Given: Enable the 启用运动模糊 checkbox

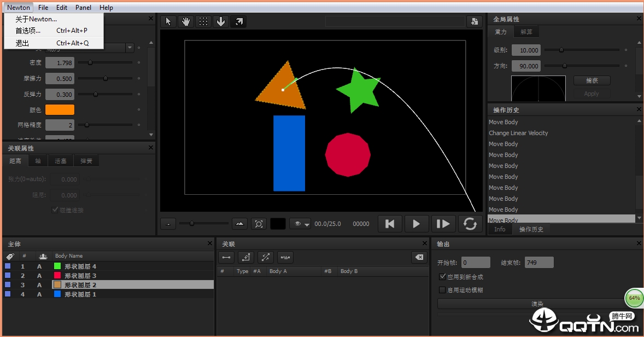Looking at the screenshot, I should click(x=442, y=290).
